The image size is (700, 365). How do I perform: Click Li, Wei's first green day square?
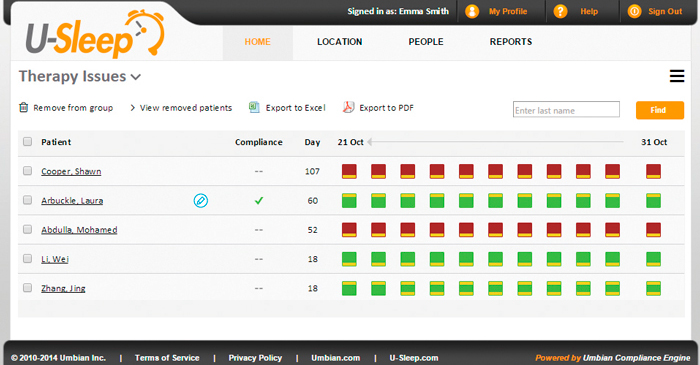[x=349, y=259]
